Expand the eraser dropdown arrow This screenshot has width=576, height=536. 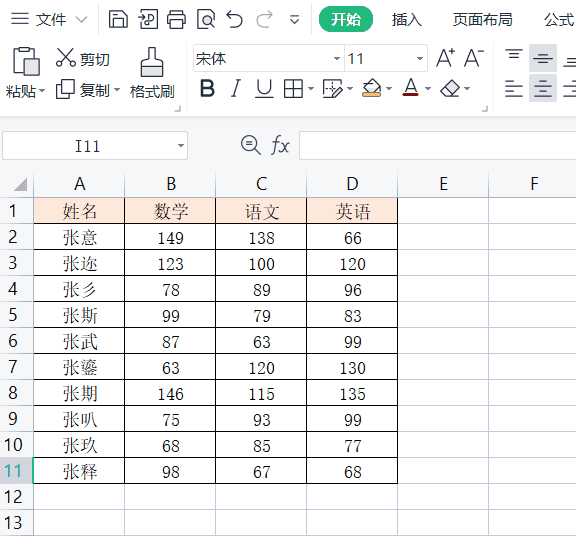tap(467, 89)
